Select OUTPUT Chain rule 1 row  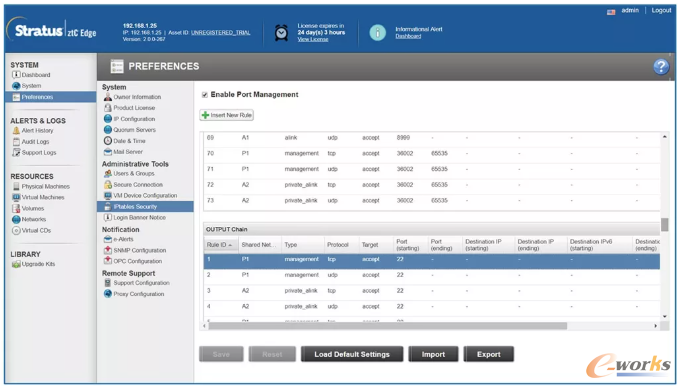[432, 261]
